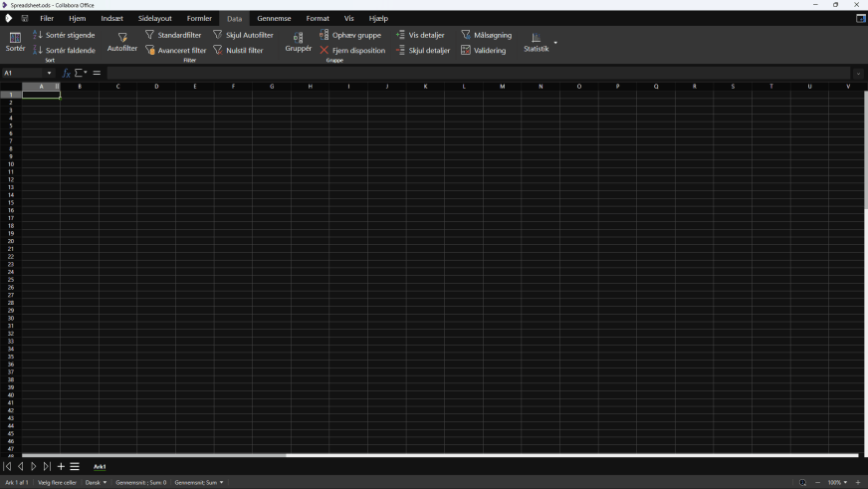Screen dimensions: 868x489
Task: Click the equals formula icon
Action: pyautogui.click(x=97, y=73)
